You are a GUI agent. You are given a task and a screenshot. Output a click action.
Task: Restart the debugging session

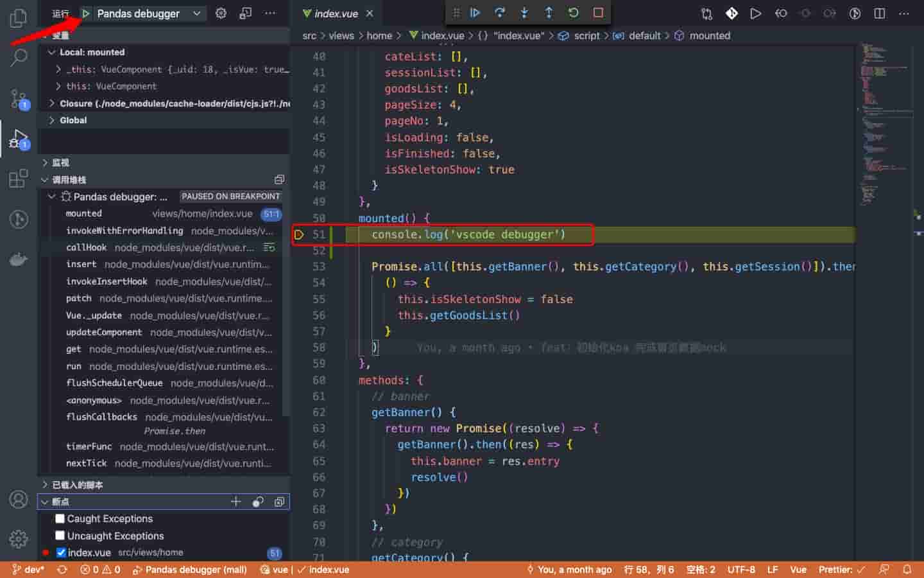[574, 13]
